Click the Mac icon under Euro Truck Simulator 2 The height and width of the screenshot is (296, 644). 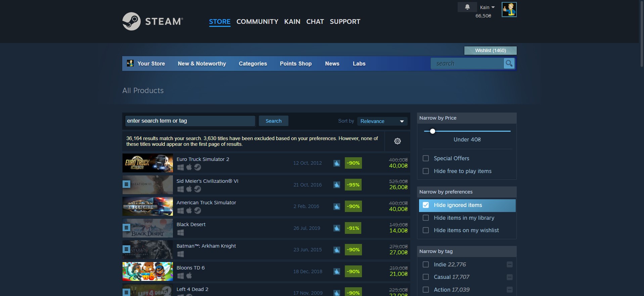point(189,167)
